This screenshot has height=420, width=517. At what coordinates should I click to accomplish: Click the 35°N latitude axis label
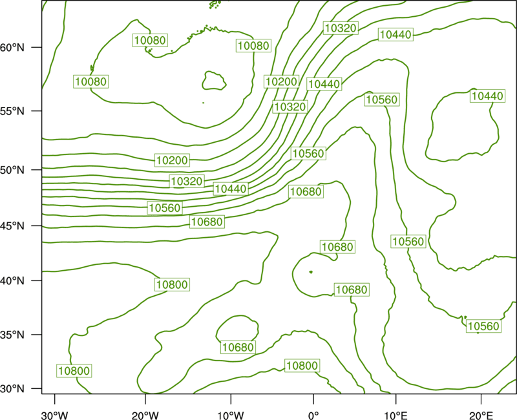click(12, 335)
